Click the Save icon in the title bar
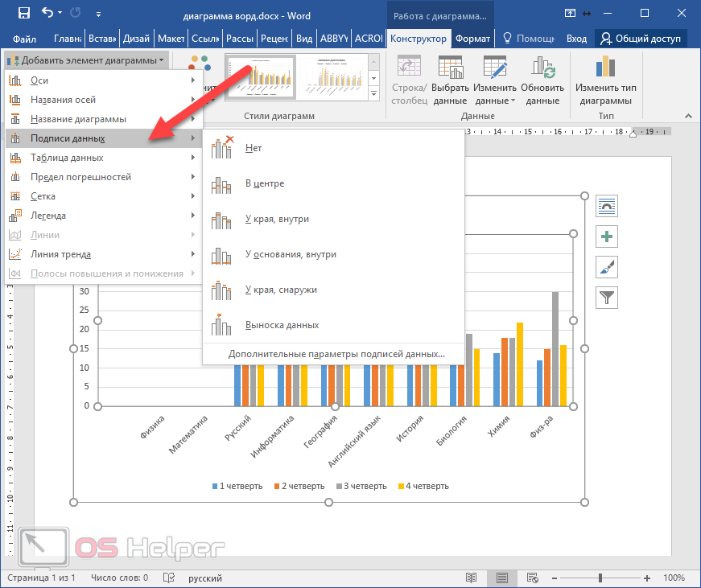701x588 pixels. click(23, 13)
